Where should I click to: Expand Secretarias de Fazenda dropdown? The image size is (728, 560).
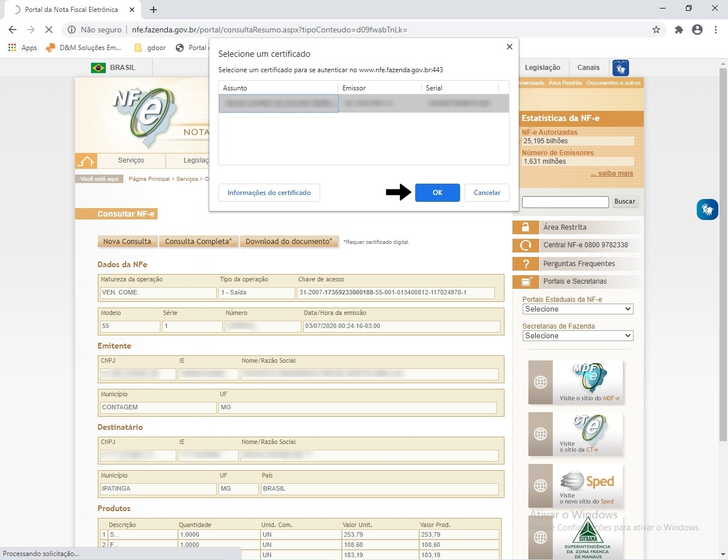click(578, 336)
